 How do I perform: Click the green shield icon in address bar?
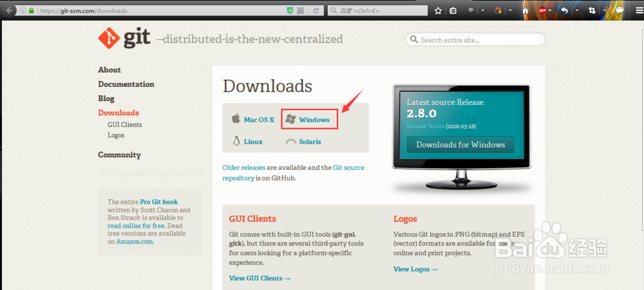click(290, 11)
